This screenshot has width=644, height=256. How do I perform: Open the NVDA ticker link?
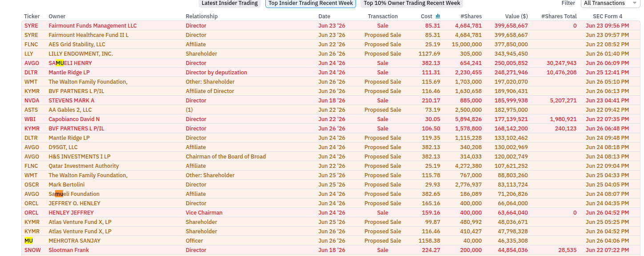point(32,100)
